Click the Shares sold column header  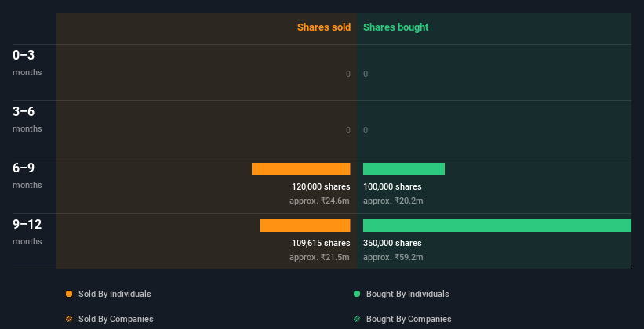(324, 27)
